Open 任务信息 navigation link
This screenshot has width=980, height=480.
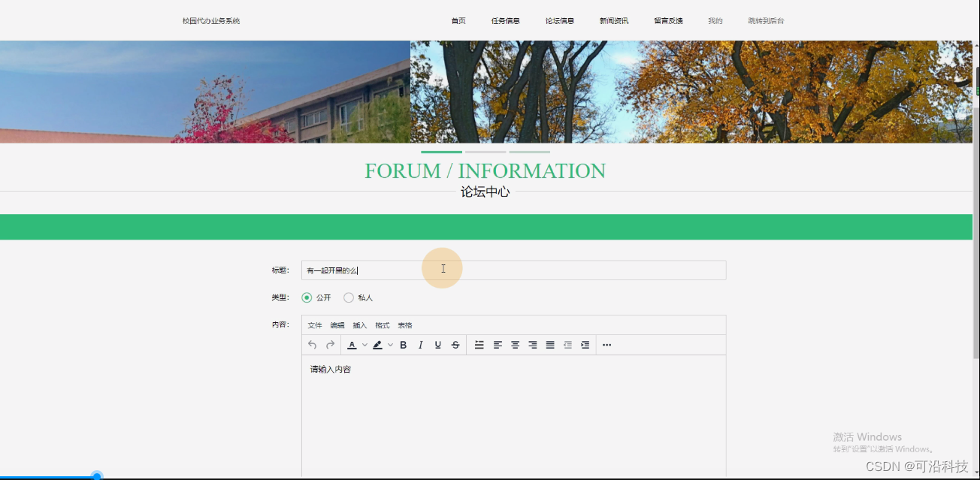tap(506, 21)
